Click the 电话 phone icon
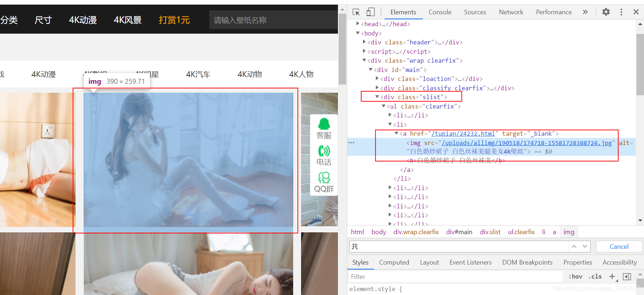This screenshot has height=295, width=644. [324, 155]
